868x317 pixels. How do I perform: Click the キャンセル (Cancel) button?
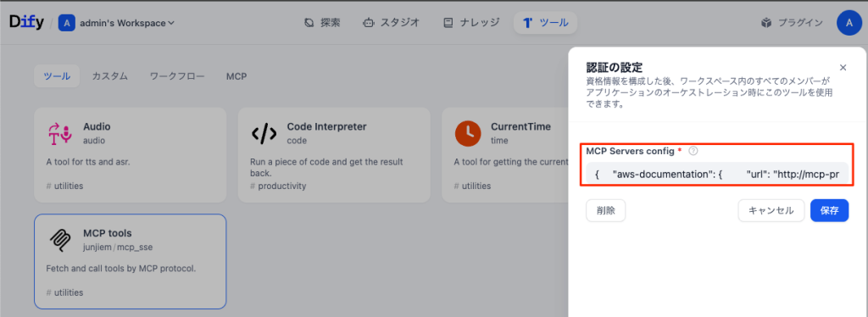click(x=771, y=211)
